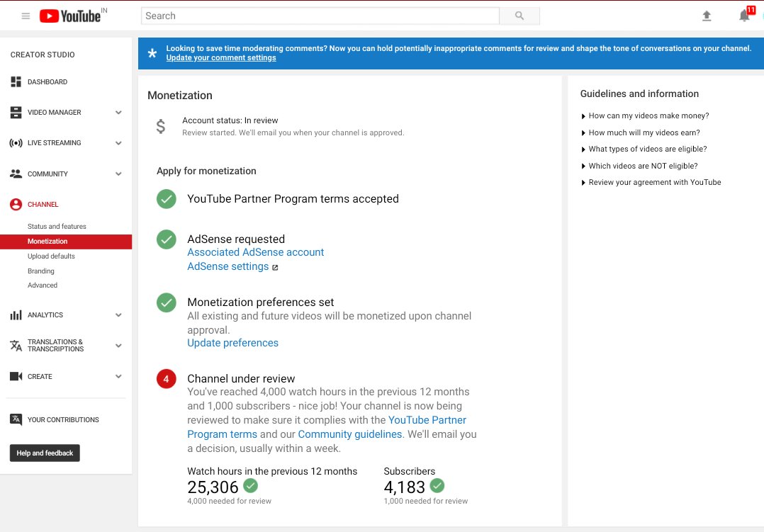Click the Create camera icon
Viewport: 764px width, 532px height.
(16, 376)
